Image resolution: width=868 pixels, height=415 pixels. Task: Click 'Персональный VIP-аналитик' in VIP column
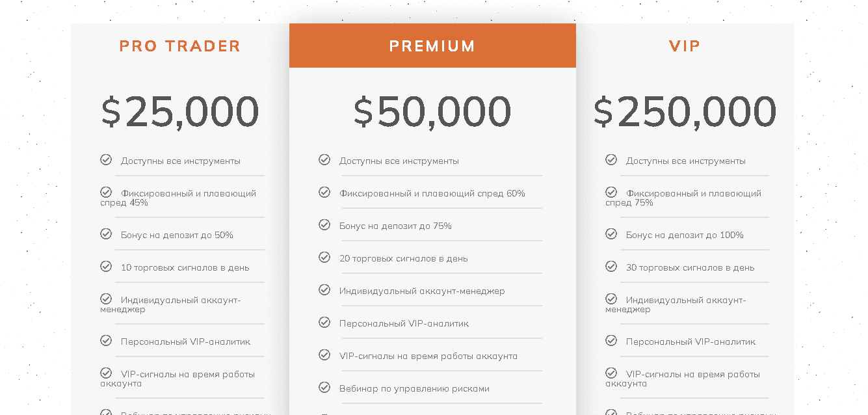coord(690,341)
